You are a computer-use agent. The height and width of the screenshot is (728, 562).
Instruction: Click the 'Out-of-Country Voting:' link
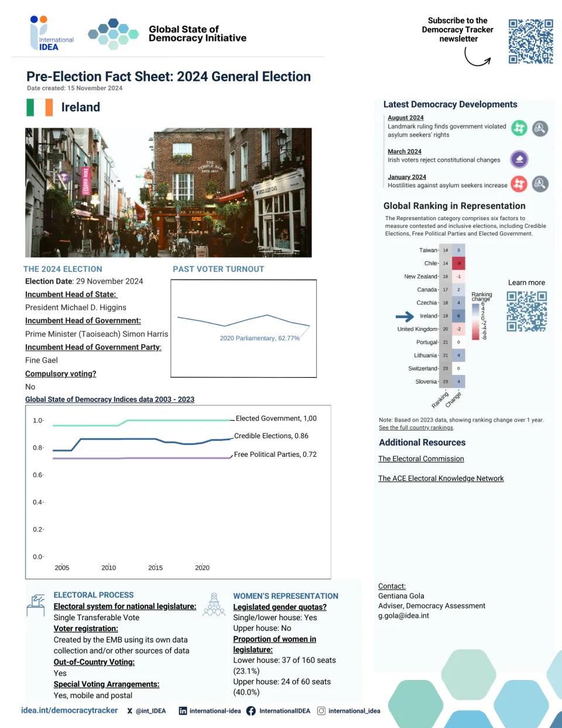click(x=94, y=662)
